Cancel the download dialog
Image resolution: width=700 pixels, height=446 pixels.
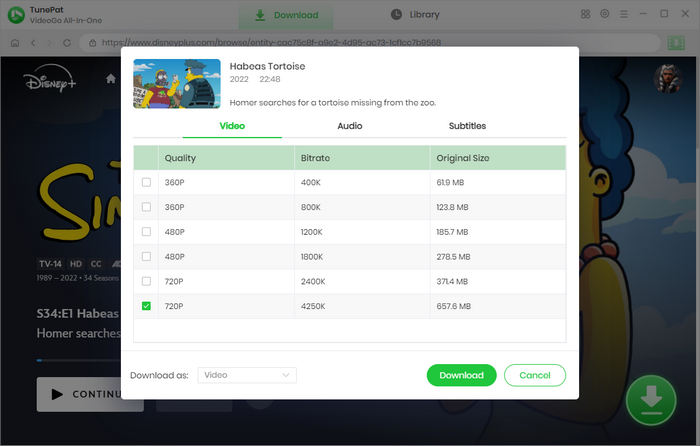(x=535, y=375)
